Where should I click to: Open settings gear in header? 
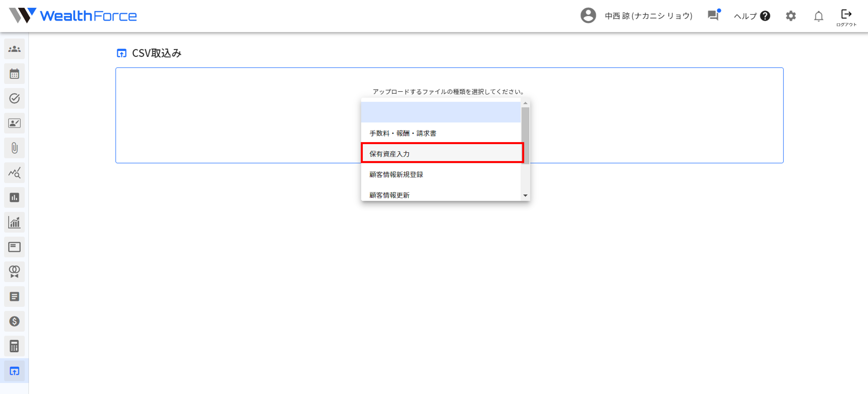coord(790,16)
